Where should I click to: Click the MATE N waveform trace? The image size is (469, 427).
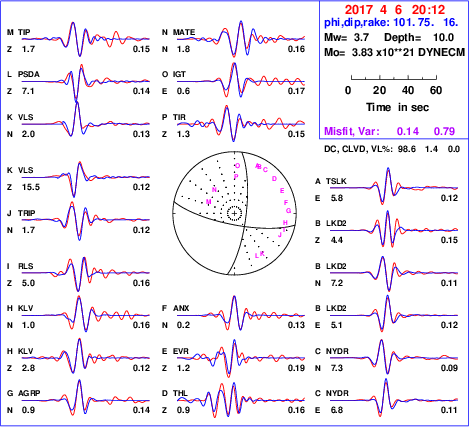point(241,39)
